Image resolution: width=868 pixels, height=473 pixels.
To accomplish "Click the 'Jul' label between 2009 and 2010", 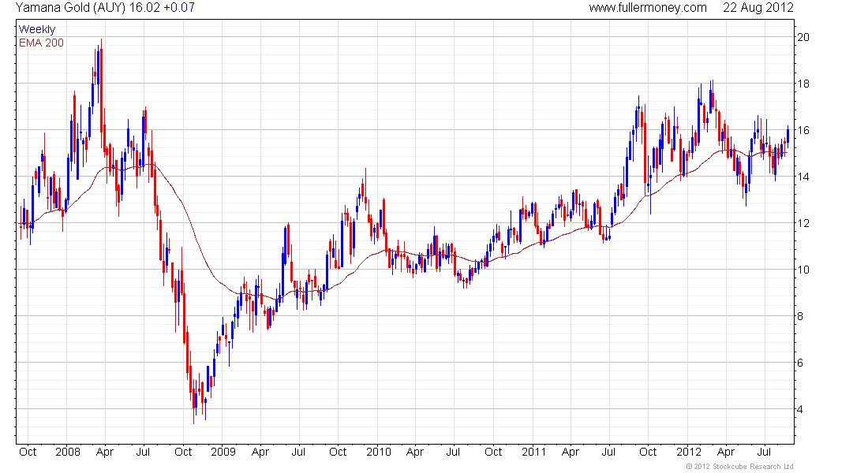I will tap(298, 452).
